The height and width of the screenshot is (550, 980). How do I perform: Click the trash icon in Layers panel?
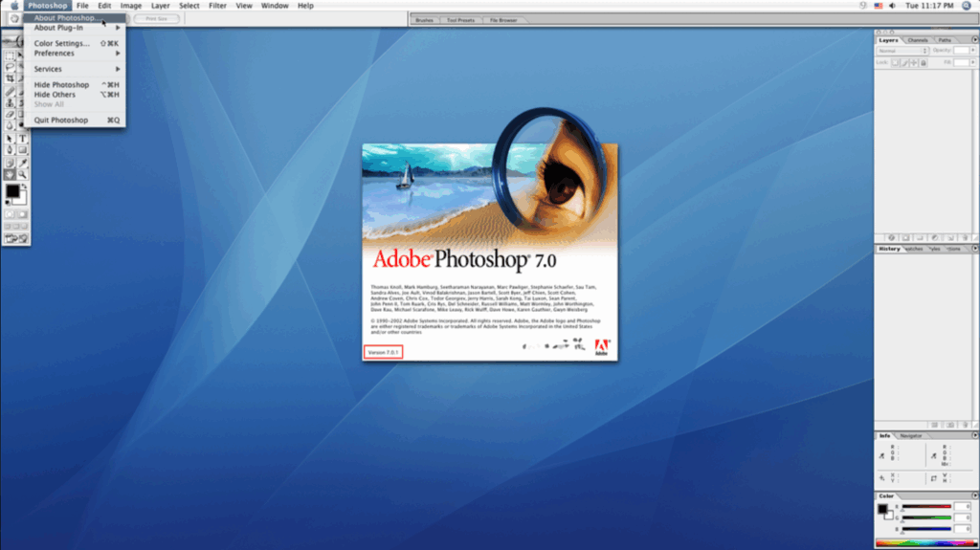(965, 237)
